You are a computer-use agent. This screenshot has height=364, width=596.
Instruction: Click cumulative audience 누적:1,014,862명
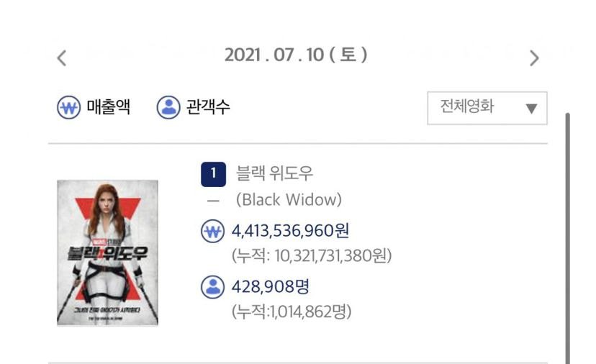(292, 311)
